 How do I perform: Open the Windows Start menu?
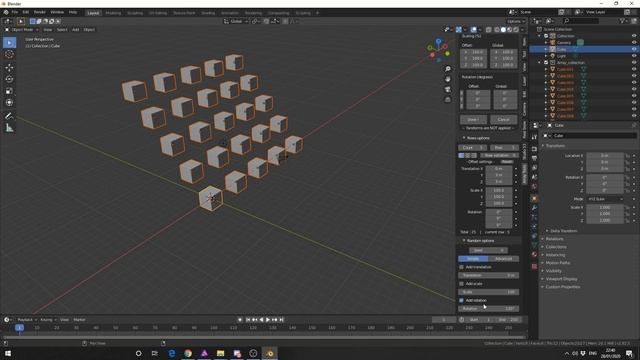pyautogui.click(x=8, y=353)
